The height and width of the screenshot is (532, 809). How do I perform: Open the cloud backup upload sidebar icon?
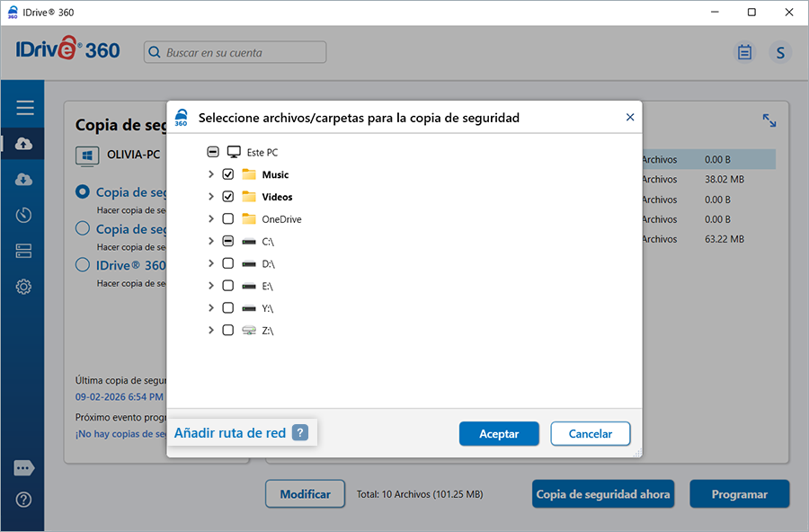[23, 144]
